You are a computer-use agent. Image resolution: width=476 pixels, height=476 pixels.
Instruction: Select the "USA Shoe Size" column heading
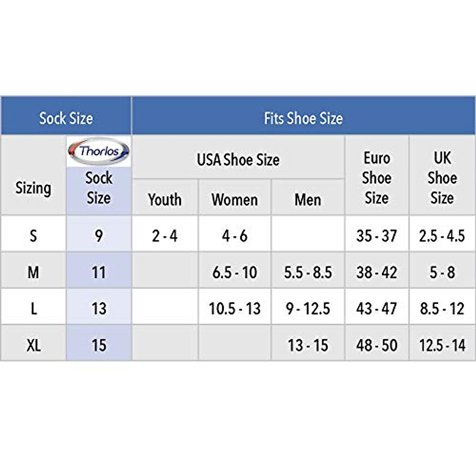click(238, 160)
